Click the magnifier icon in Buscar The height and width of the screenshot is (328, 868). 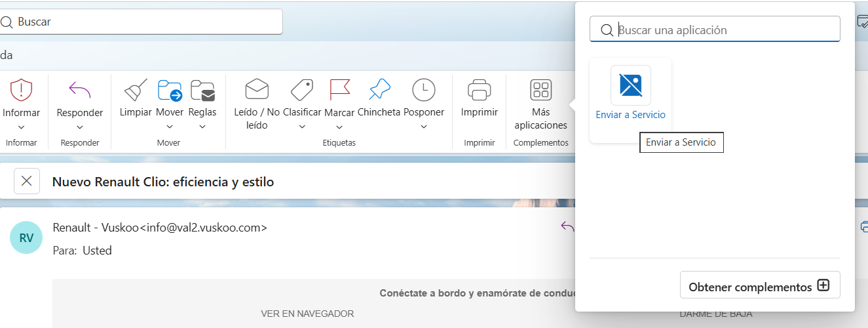7,22
